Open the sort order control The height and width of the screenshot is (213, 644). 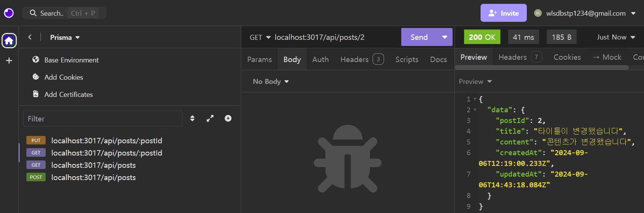[192, 118]
